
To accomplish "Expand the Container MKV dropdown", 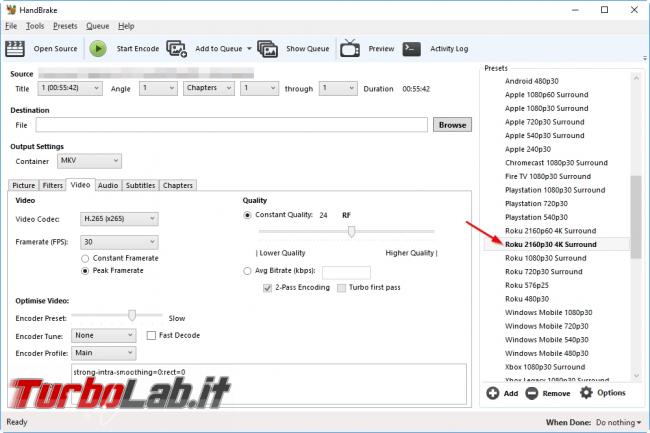I will click(90, 161).
